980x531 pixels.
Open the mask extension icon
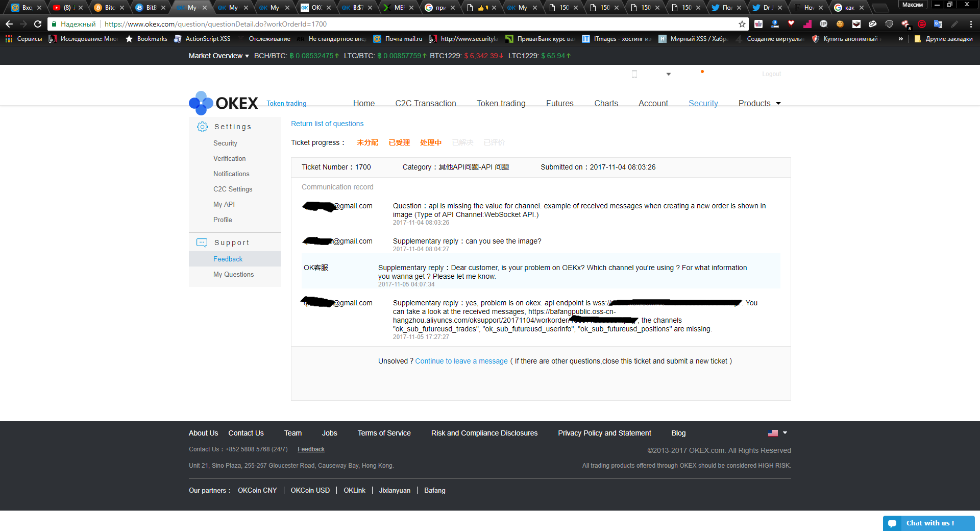873,24
